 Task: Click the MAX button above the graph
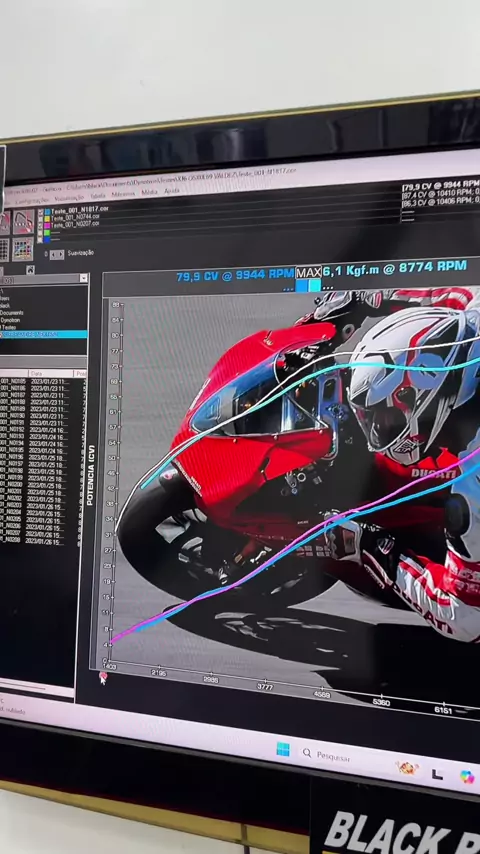pyautogui.click(x=308, y=272)
